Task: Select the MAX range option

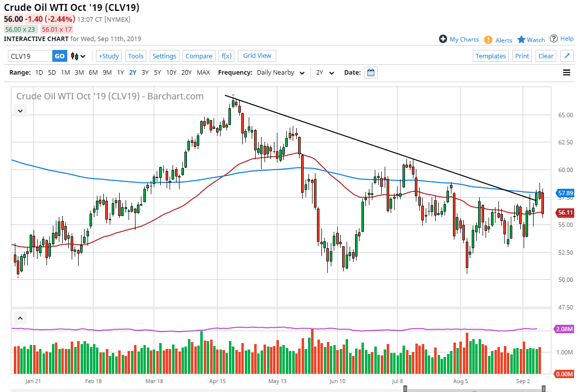Action: pos(203,72)
